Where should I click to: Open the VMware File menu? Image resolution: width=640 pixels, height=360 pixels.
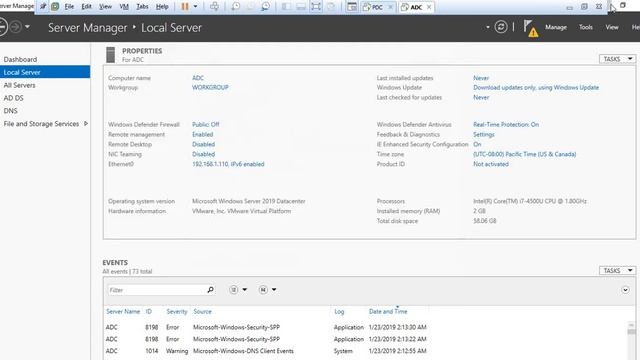point(69,7)
